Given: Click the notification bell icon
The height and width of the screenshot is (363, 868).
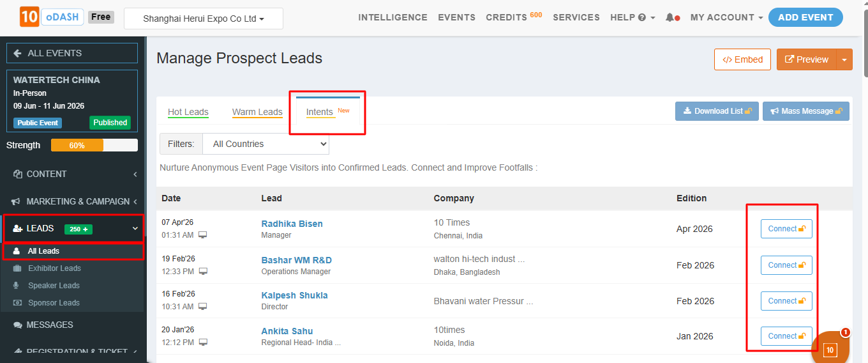Looking at the screenshot, I should click(670, 18).
